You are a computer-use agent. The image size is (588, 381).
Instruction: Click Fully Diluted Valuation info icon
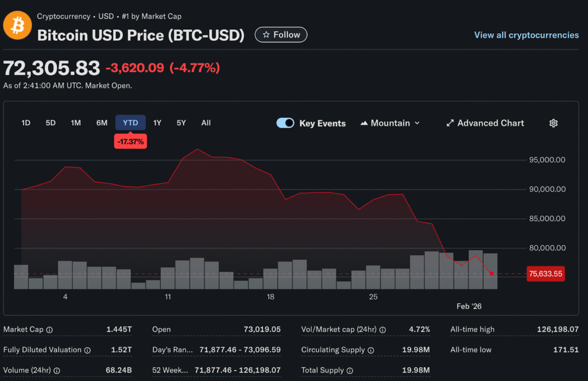click(x=87, y=350)
